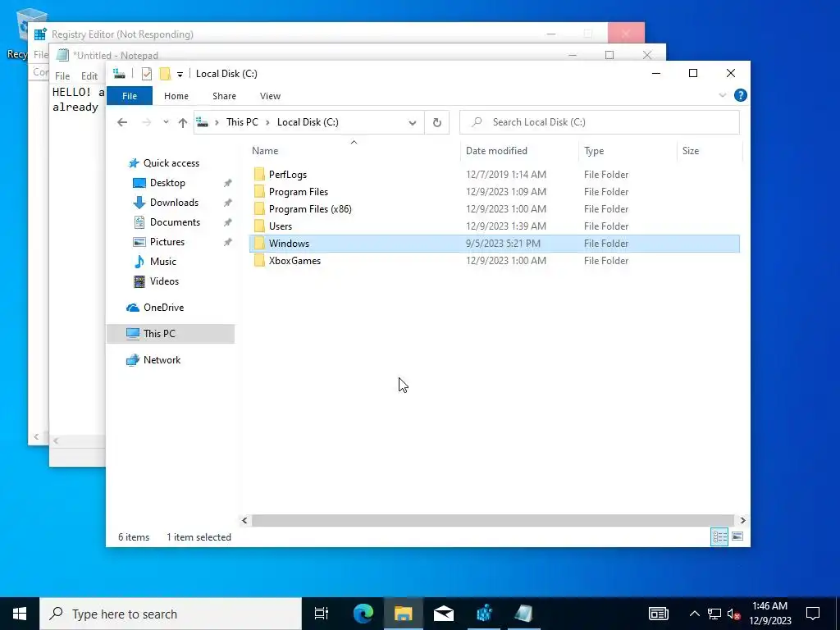Open Music in the navigation pane
The image size is (840, 630).
pyautogui.click(x=163, y=262)
